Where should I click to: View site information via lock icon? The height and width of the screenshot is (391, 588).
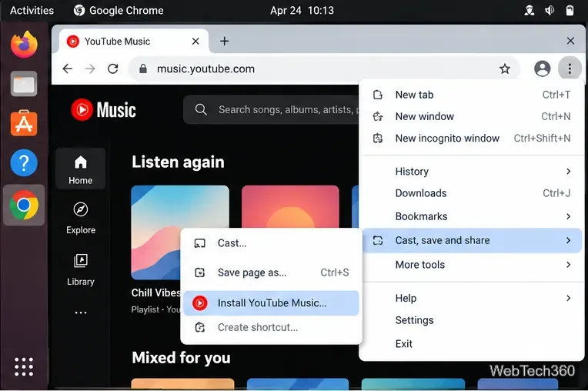pos(143,69)
